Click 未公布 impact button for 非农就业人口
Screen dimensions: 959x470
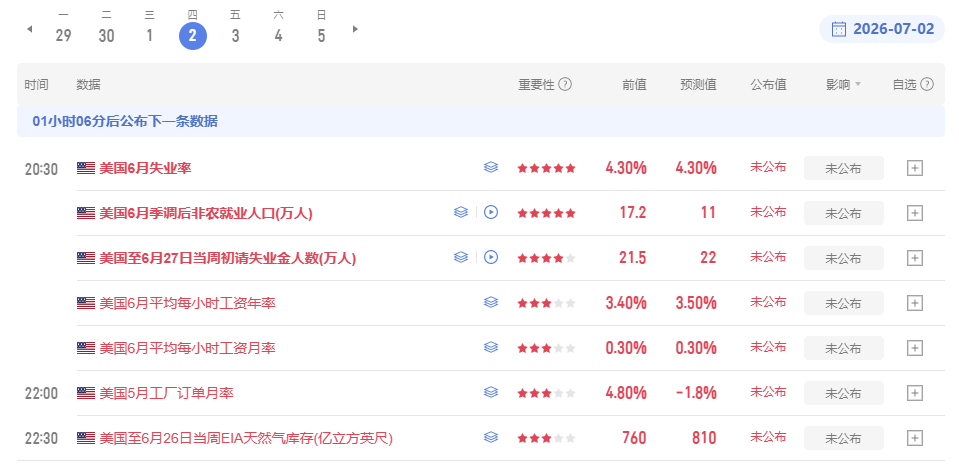(843, 213)
